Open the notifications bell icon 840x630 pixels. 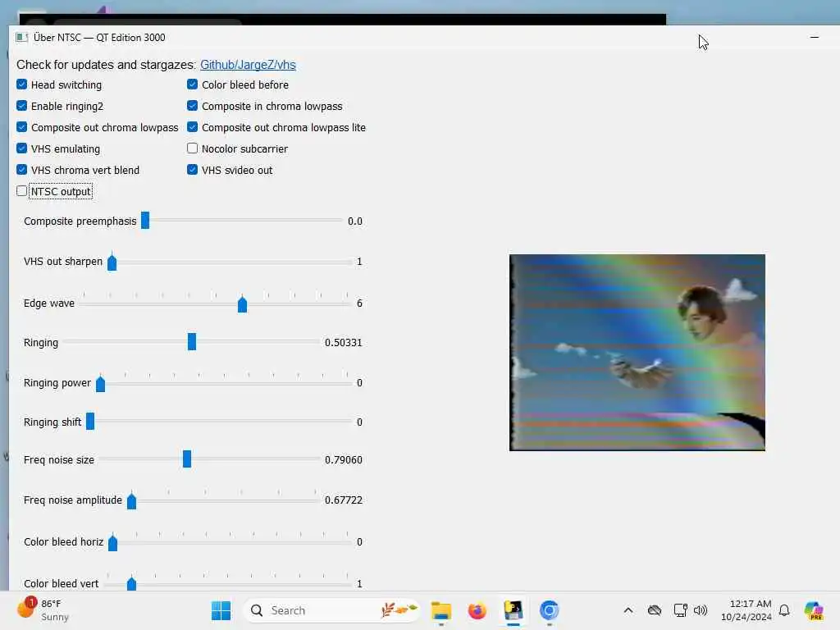coord(784,610)
